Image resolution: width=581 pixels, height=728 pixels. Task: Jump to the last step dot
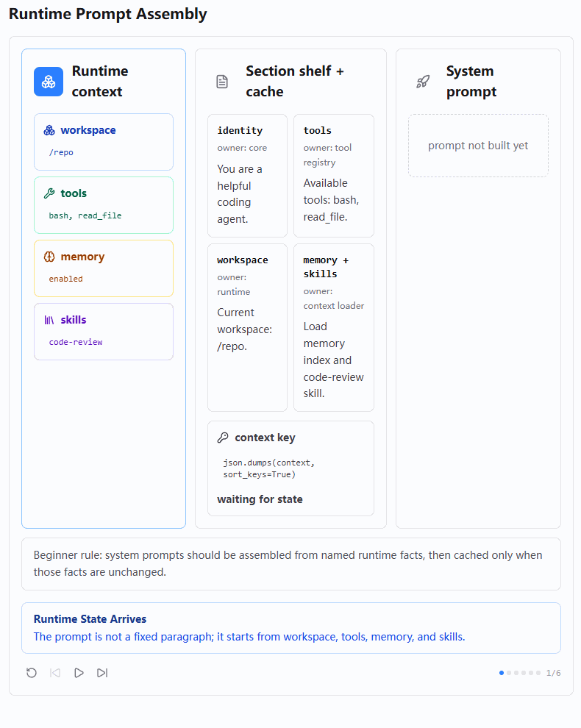(538, 673)
